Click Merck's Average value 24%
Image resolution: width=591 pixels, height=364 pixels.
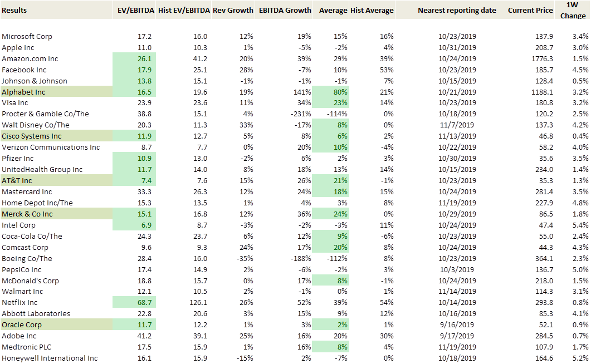(x=331, y=214)
